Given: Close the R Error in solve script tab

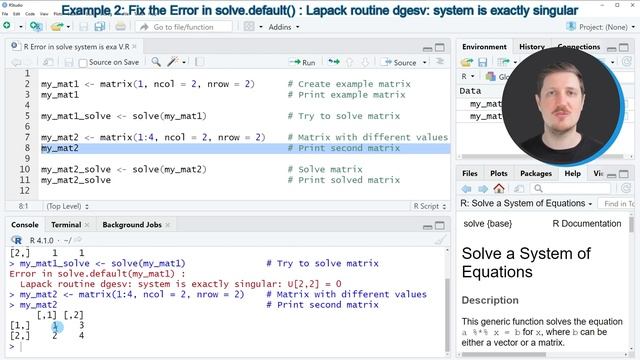Looking at the screenshot, I should coord(135,47).
